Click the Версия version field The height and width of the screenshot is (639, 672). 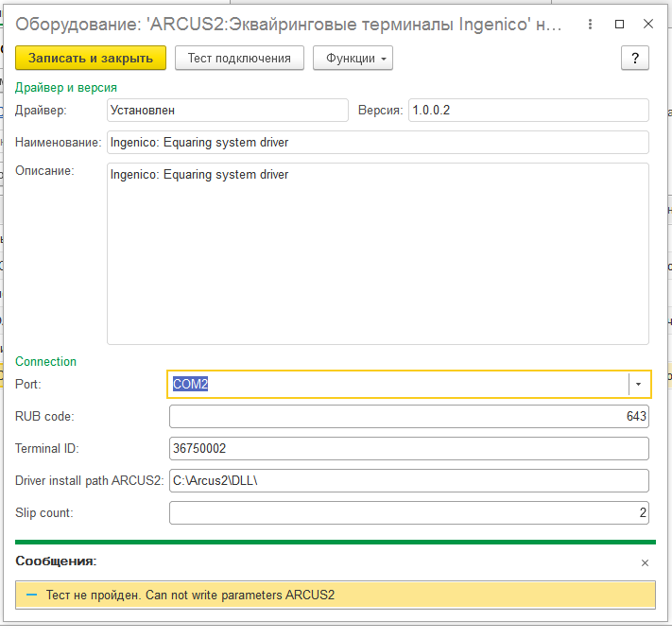[x=527, y=111]
